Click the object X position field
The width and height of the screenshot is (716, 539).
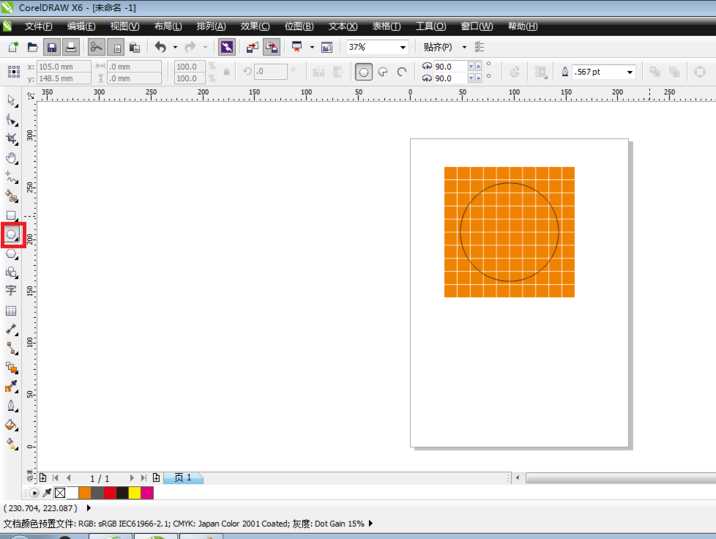[63, 66]
